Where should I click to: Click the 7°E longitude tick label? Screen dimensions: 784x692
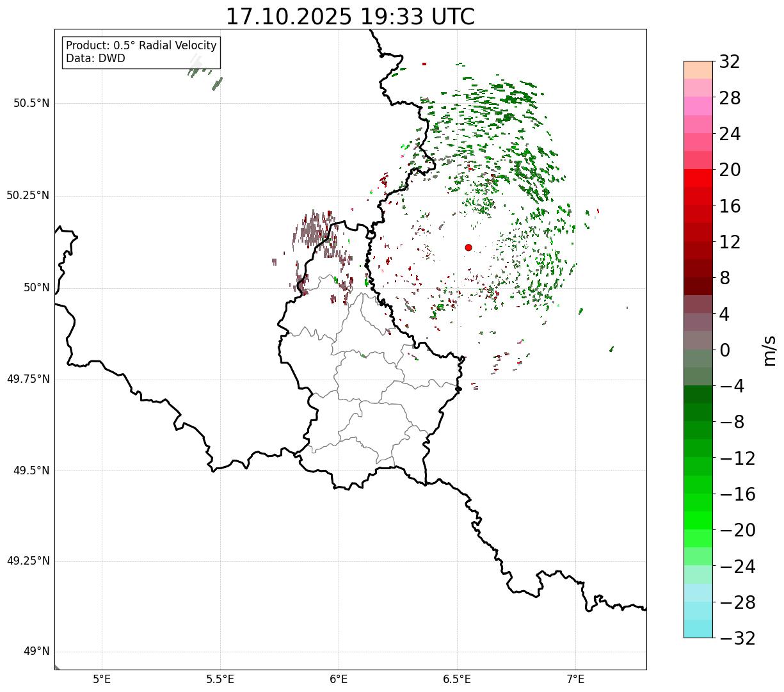pos(575,679)
